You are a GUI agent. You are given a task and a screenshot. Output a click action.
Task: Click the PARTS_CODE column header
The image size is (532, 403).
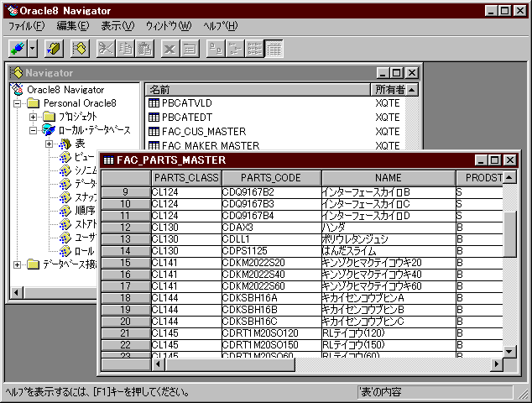point(271,178)
